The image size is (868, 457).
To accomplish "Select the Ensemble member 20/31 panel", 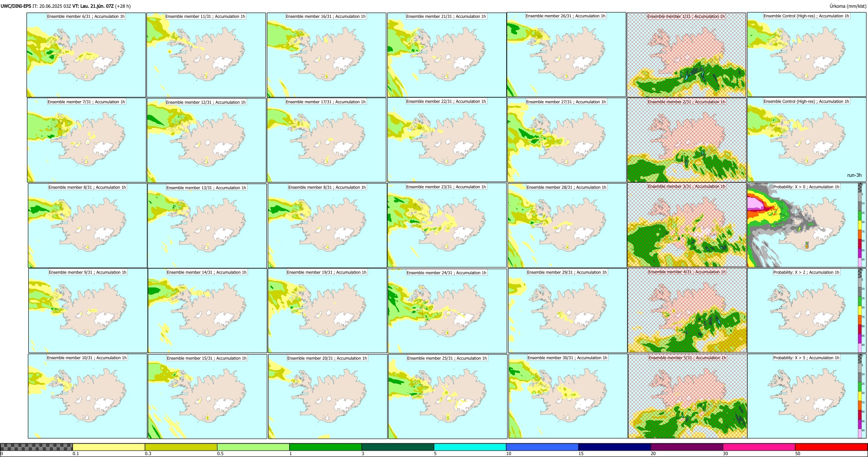I will tap(328, 396).
